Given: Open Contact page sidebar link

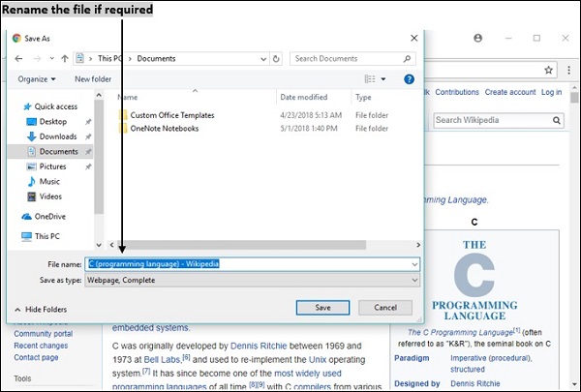Looking at the screenshot, I should [36, 357].
